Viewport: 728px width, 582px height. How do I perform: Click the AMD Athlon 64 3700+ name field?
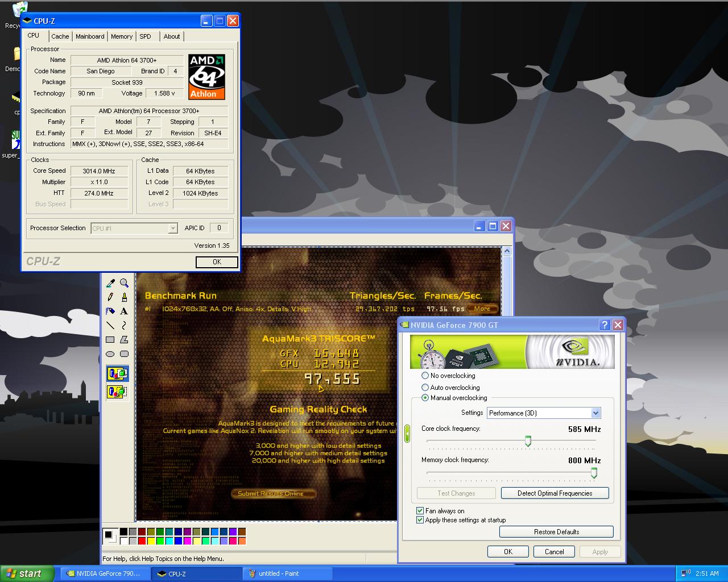(127, 60)
